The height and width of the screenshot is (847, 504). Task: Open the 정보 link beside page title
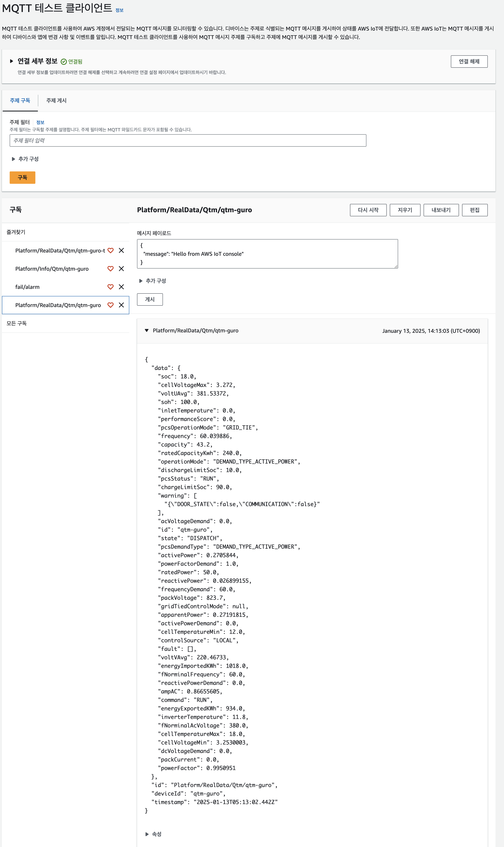(119, 10)
